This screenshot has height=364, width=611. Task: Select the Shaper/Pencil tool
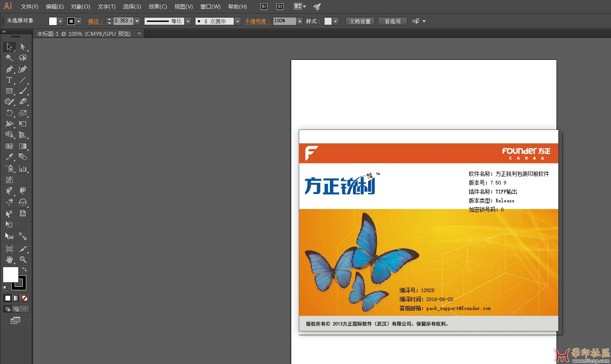[x=9, y=102]
